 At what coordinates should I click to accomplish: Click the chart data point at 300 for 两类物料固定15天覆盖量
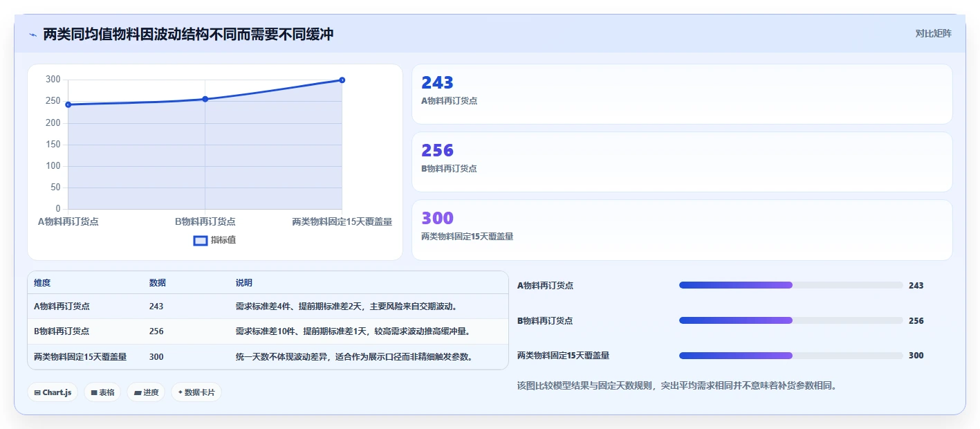pyautogui.click(x=342, y=80)
